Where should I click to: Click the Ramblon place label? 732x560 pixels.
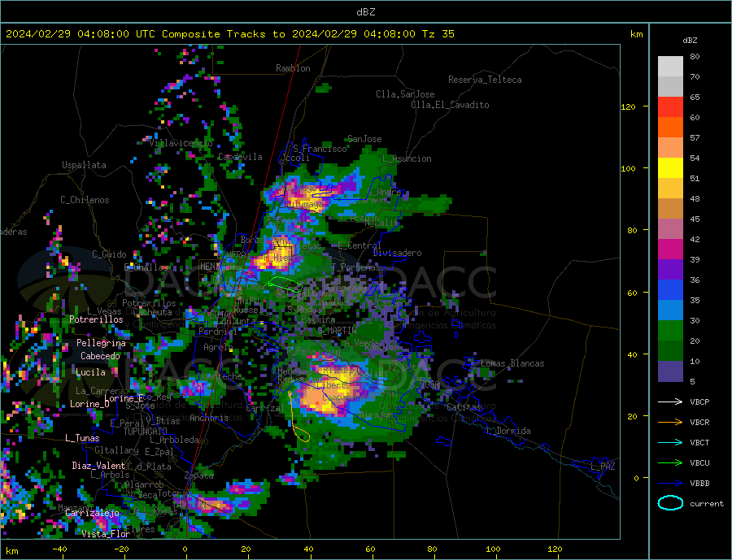[x=293, y=68]
